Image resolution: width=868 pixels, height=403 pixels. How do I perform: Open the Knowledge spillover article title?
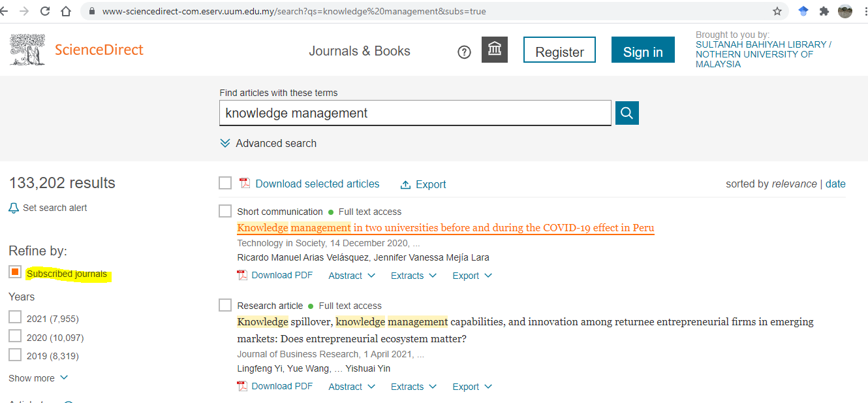[525, 330]
